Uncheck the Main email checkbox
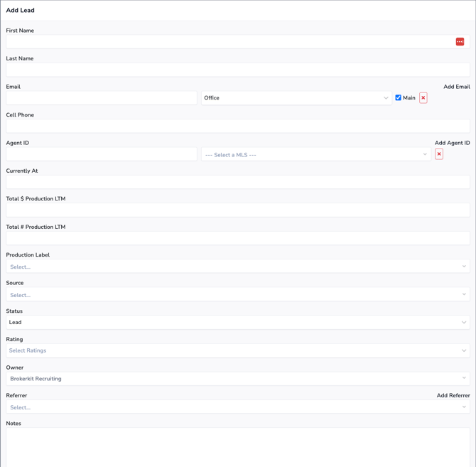 [398, 98]
